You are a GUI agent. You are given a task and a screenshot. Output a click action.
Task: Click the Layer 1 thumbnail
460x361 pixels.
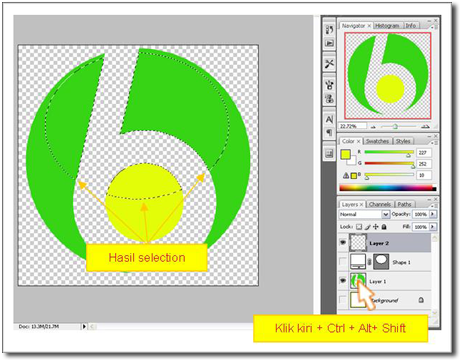click(x=358, y=281)
